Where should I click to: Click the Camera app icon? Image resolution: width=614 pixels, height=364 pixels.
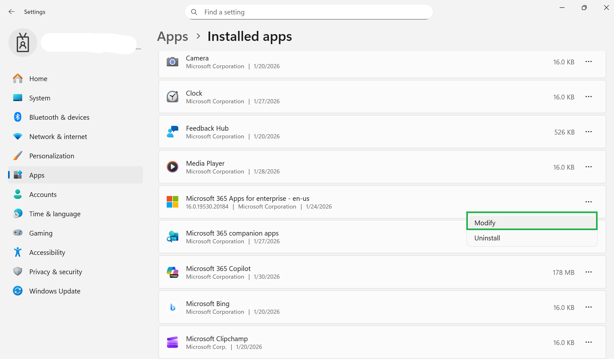pyautogui.click(x=172, y=62)
